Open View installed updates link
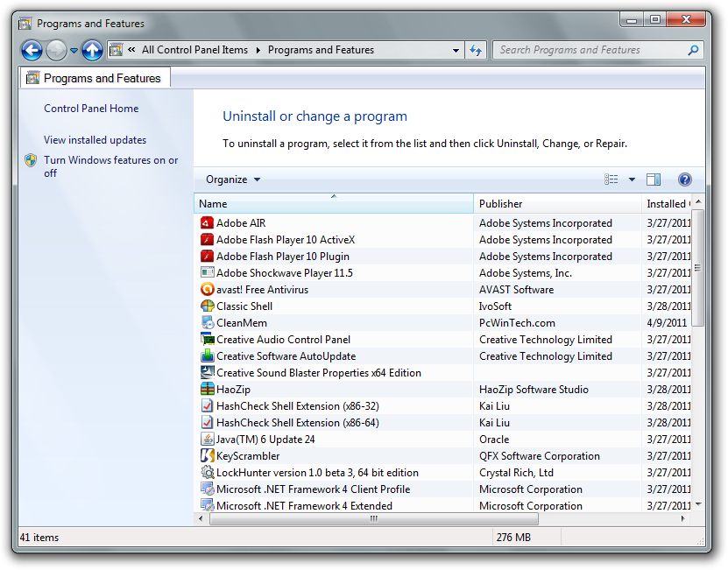Screen dimensions: 728x570 (95, 140)
